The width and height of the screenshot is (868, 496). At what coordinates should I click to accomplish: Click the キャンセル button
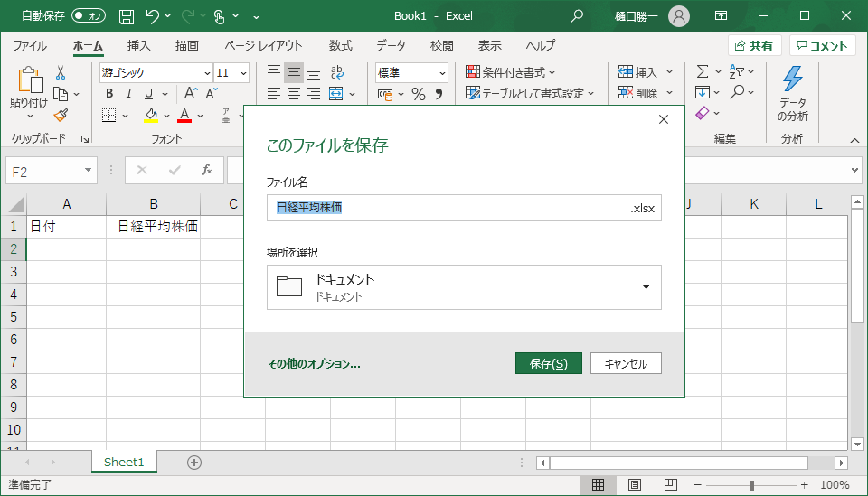tap(626, 363)
